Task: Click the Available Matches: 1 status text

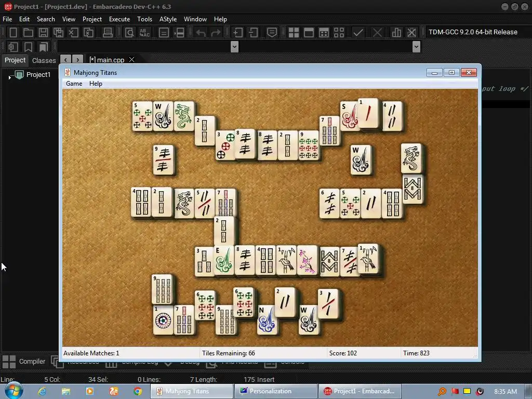Action: tap(91, 353)
